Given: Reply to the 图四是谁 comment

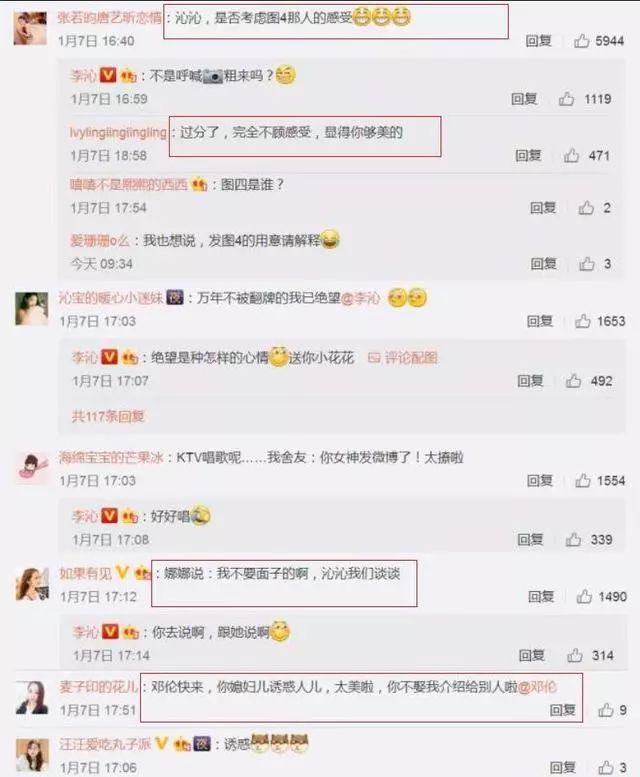Looking at the screenshot, I should 543,208.
